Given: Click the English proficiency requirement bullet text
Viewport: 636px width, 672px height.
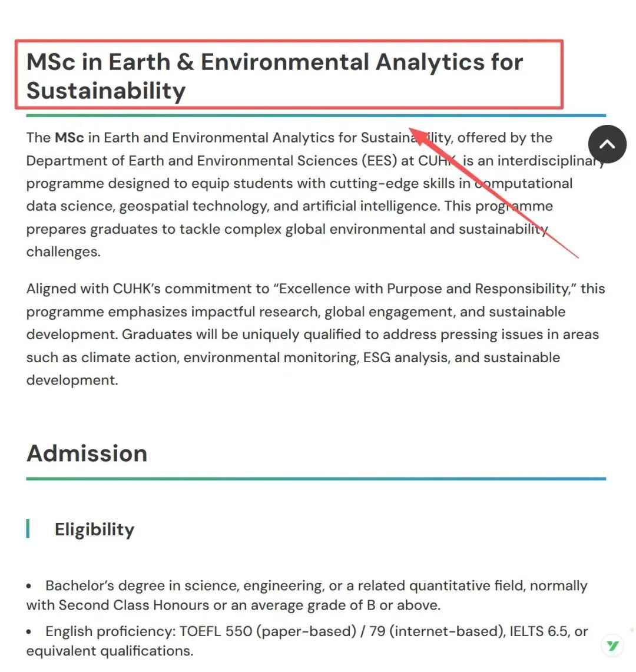Looking at the screenshot, I should click(306, 641).
